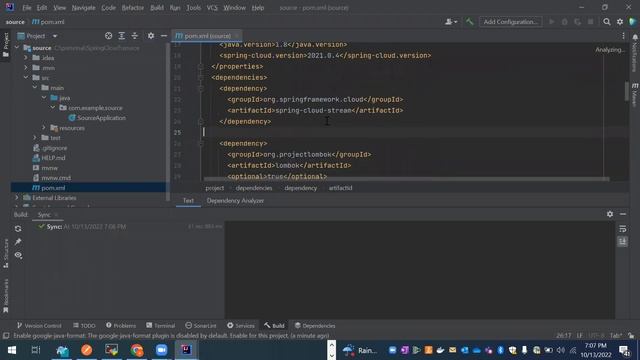Open Version Control tool window

click(x=39, y=326)
